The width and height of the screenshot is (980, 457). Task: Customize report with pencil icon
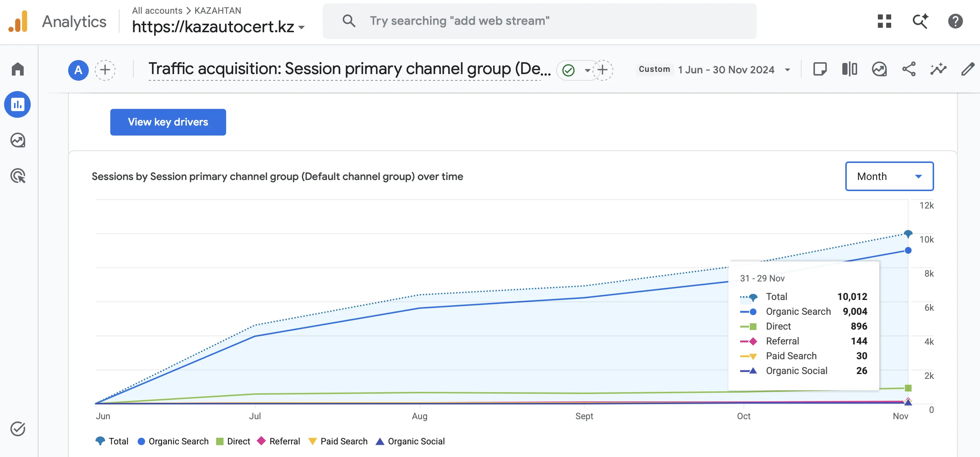coord(968,69)
